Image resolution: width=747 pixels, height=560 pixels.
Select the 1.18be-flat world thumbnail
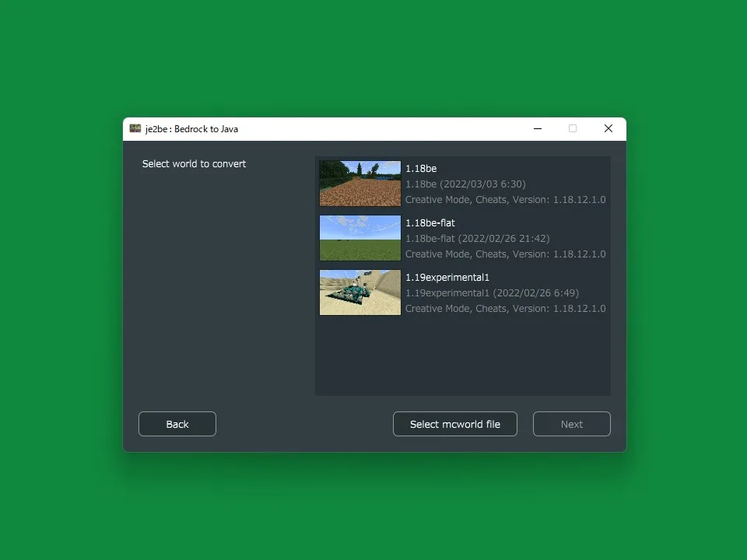pos(360,238)
